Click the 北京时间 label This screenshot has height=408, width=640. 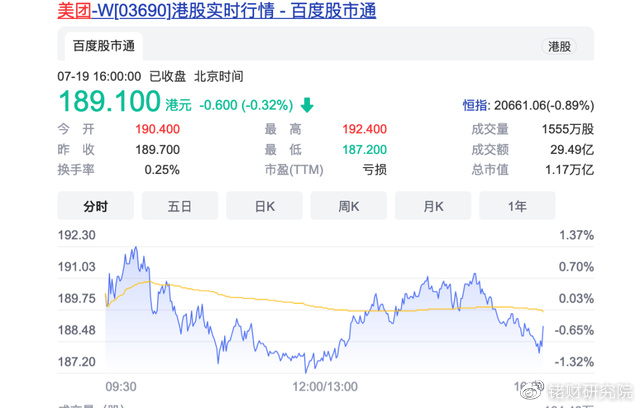click(x=218, y=76)
